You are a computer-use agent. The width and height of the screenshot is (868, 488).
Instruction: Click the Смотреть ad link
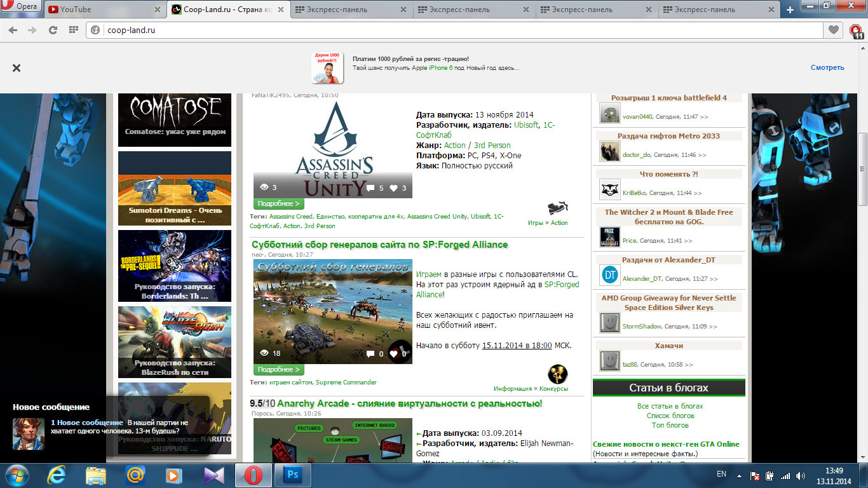click(827, 67)
